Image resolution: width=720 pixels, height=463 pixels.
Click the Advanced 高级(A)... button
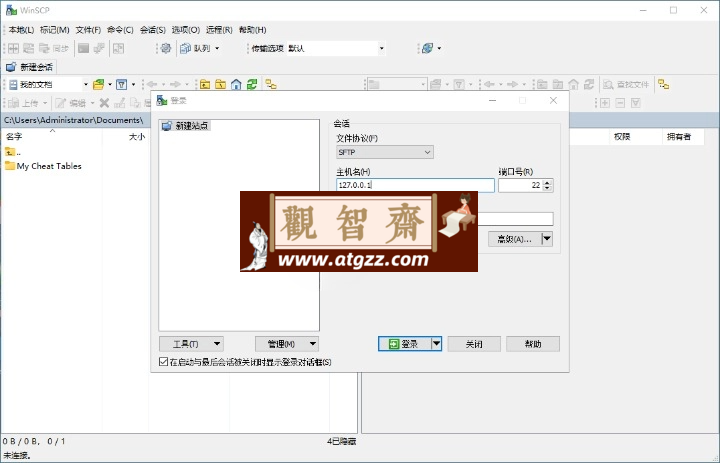coord(515,239)
